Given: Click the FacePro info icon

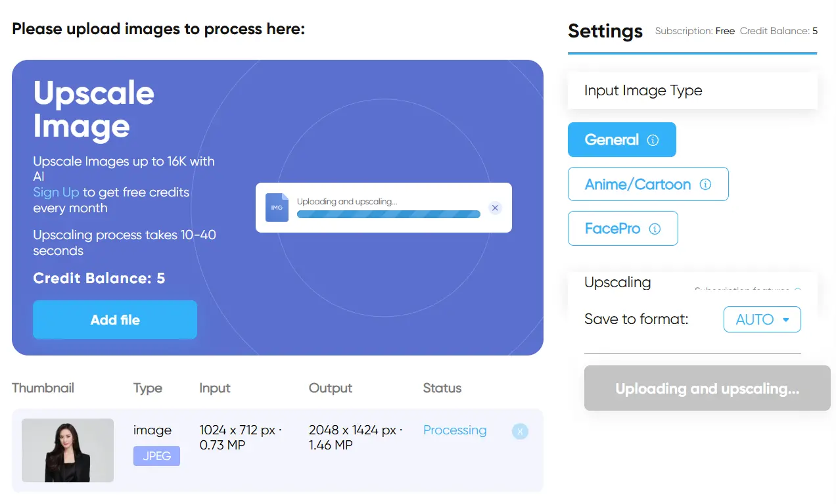Looking at the screenshot, I should [x=655, y=229].
